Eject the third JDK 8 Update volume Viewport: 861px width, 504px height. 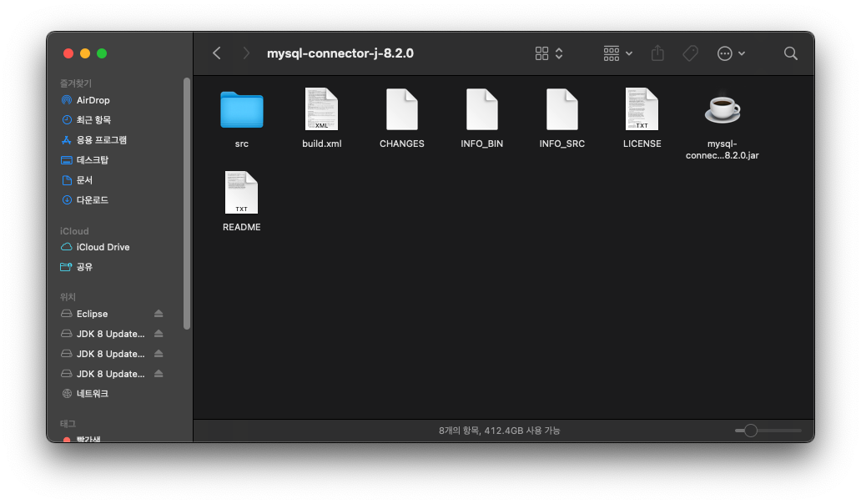(x=159, y=374)
